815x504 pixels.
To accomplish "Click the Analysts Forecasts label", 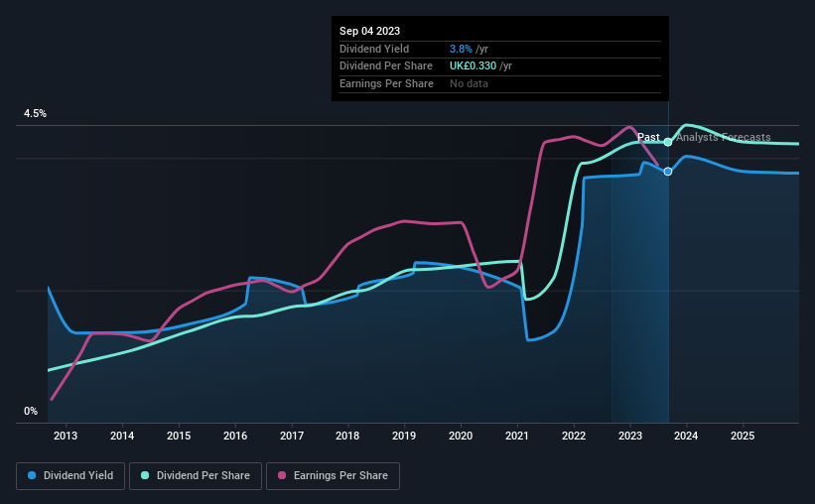I will 723,137.
